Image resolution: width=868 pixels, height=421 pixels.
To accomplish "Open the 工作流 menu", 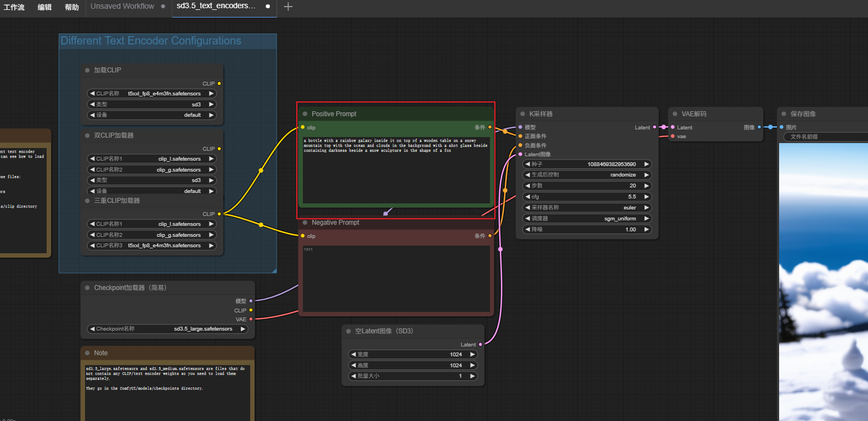I will point(14,7).
